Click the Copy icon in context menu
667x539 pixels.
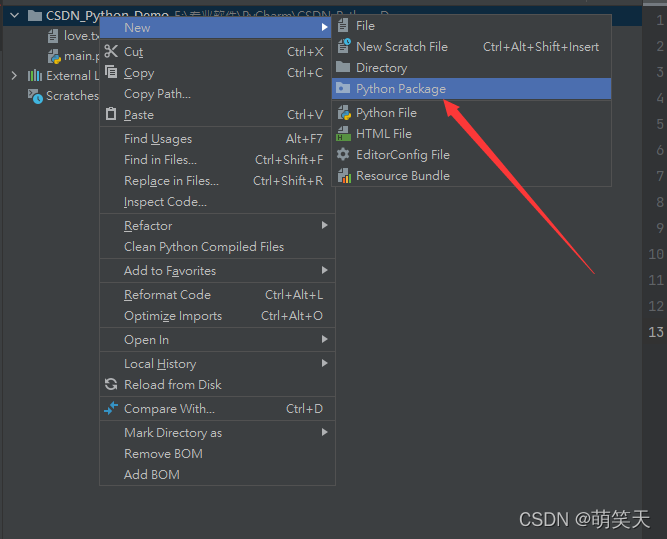point(111,72)
